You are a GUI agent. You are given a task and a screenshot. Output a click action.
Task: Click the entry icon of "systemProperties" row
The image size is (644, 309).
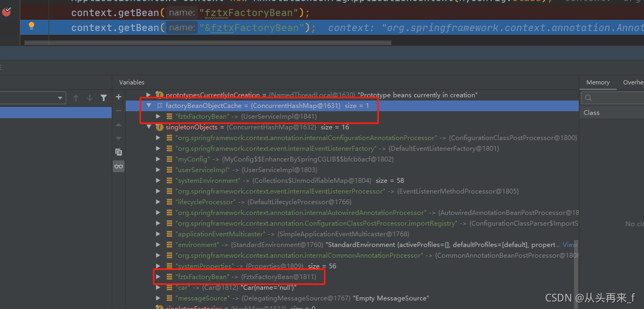tap(169, 266)
